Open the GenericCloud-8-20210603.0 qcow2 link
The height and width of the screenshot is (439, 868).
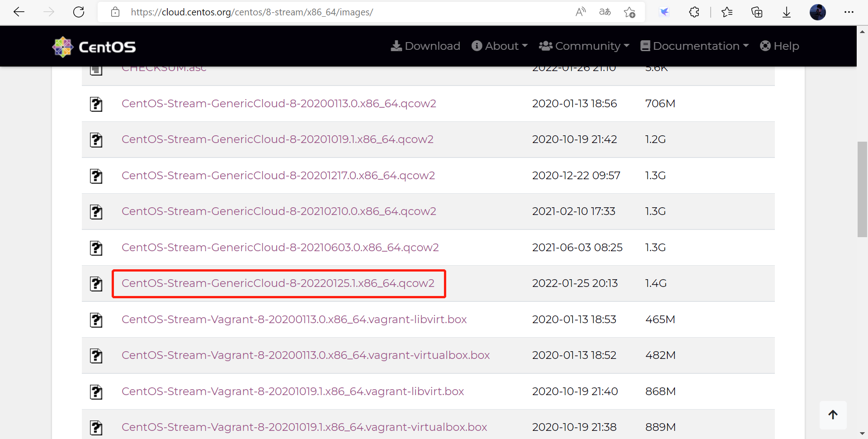(280, 248)
